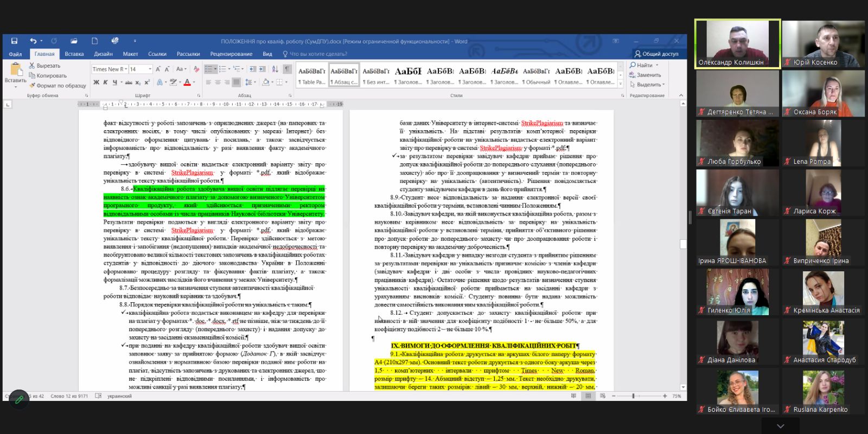The image size is (868, 434).
Task: Switch to Web Layout view in status bar
Action: click(603, 396)
